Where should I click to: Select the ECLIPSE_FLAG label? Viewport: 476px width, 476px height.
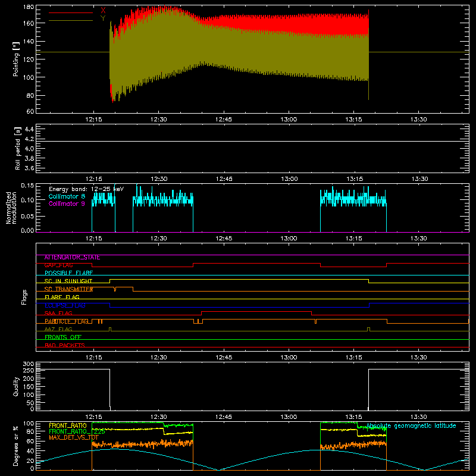(65, 305)
